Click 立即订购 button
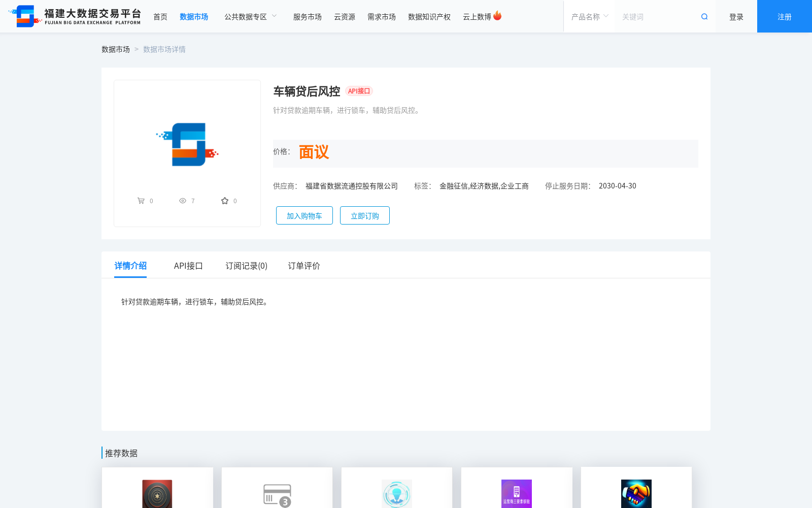This screenshot has height=508, width=812. click(x=365, y=215)
